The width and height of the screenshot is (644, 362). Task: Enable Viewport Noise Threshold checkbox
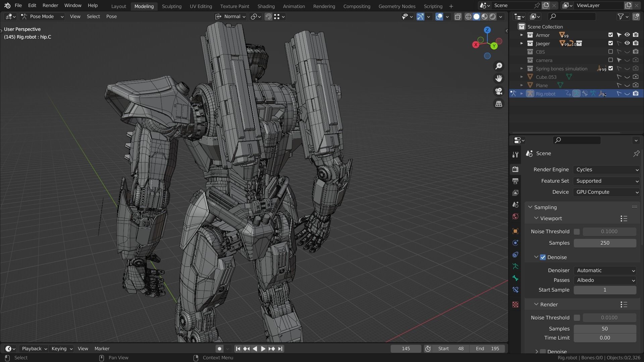point(577,232)
